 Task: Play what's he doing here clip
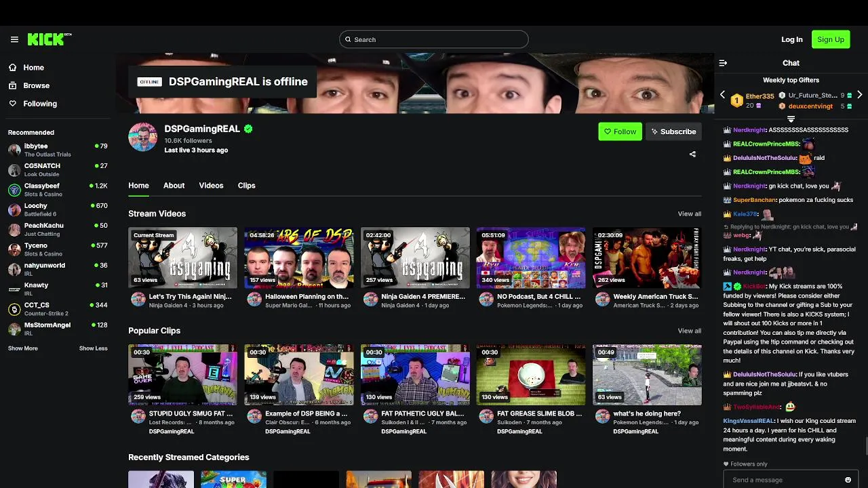(647, 375)
